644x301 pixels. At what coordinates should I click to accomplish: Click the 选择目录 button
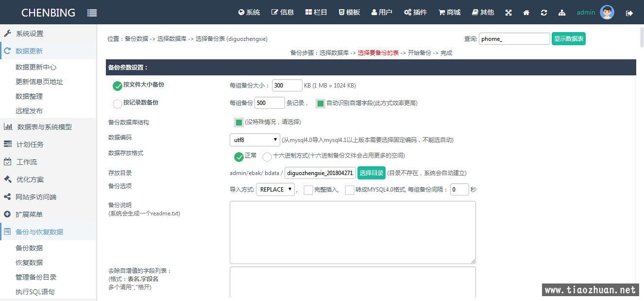[372, 173]
